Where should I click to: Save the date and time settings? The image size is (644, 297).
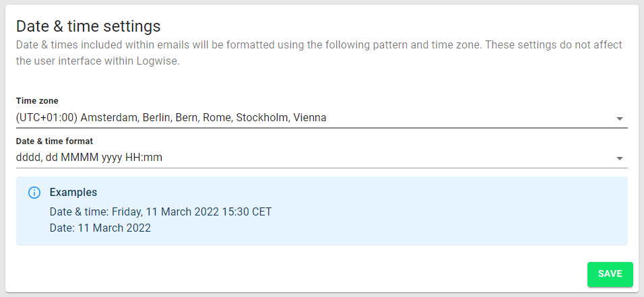(x=610, y=274)
